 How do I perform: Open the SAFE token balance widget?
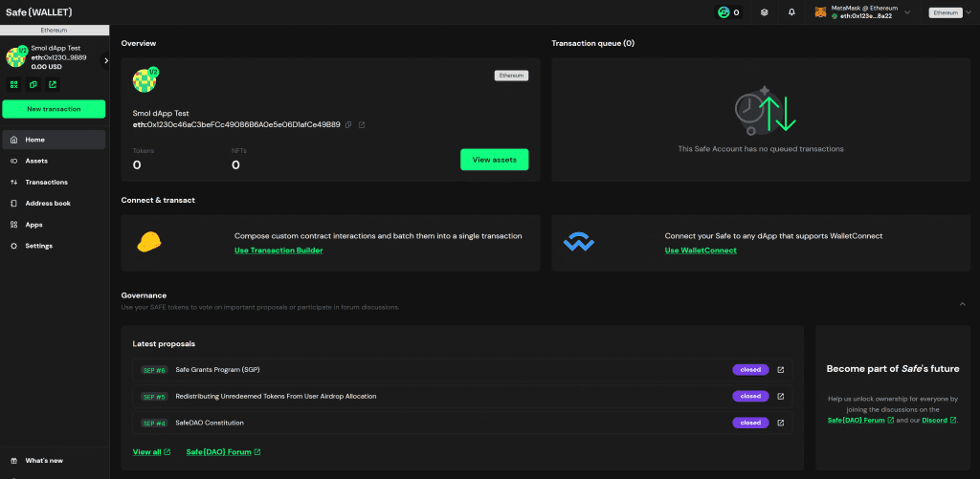click(728, 11)
